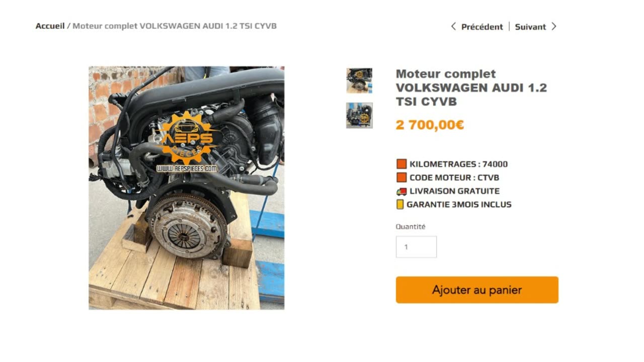This screenshot has height=362, width=644.
Task: Click the yellow icon beside GARANTIE 3MOIS
Action: (400, 205)
